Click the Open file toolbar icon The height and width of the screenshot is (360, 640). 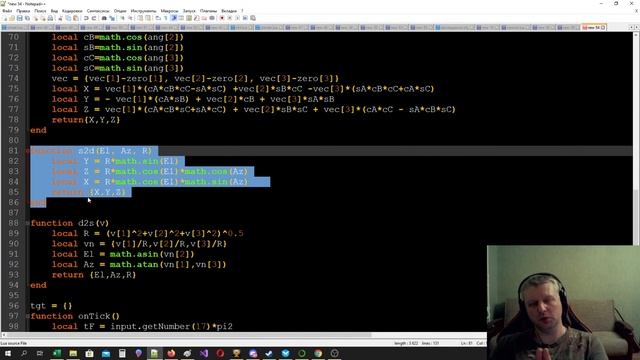coord(12,18)
